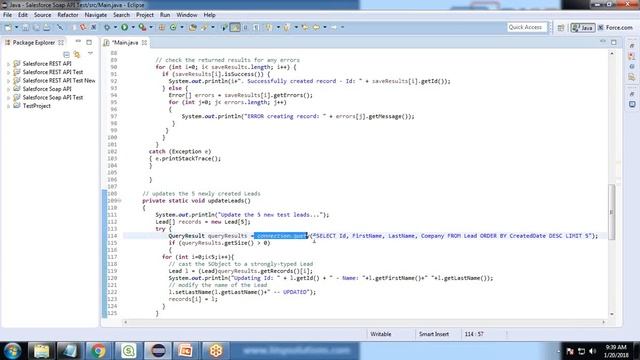This screenshot has width=640, height=360.
Task: Click the Run Last Tool external tools icon
Action: (142, 27)
